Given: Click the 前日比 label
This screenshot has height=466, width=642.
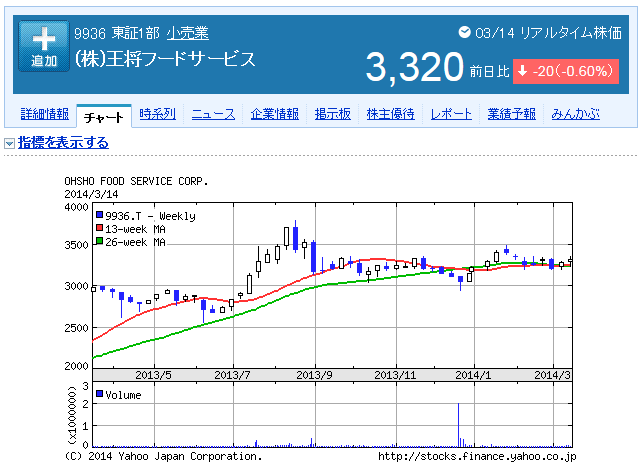Looking at the screenshot, I should (x=489, y=72).
